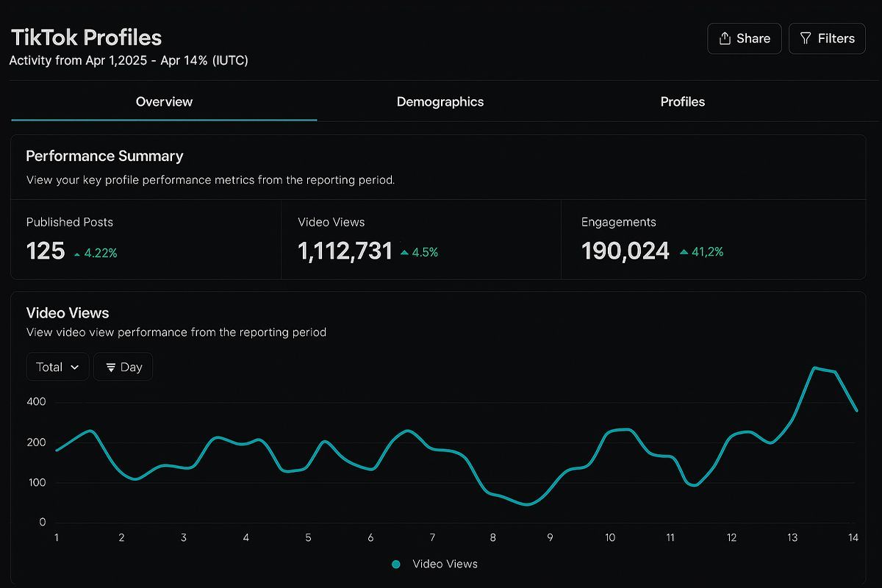Click the Published Posts label
This screenshot has width=882, height=588.
70,222
